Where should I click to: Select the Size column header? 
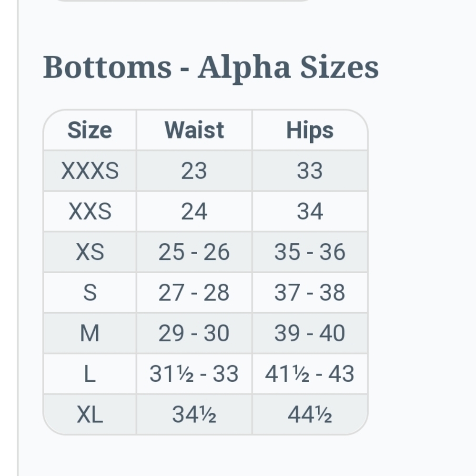pos(90,130)
